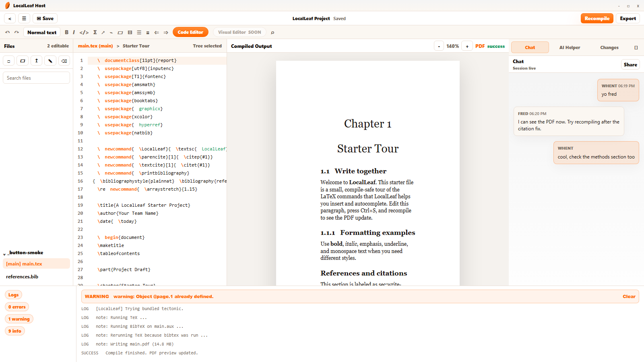Click the Export button

click(x=628, y=19)
